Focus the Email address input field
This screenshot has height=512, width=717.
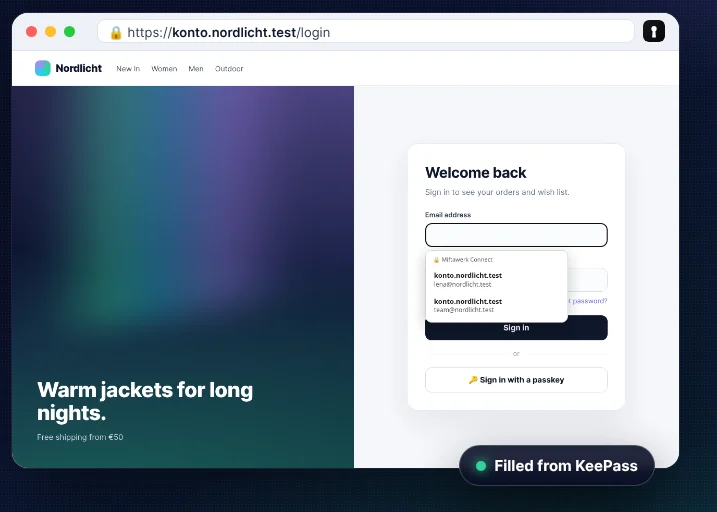(516, 235)
